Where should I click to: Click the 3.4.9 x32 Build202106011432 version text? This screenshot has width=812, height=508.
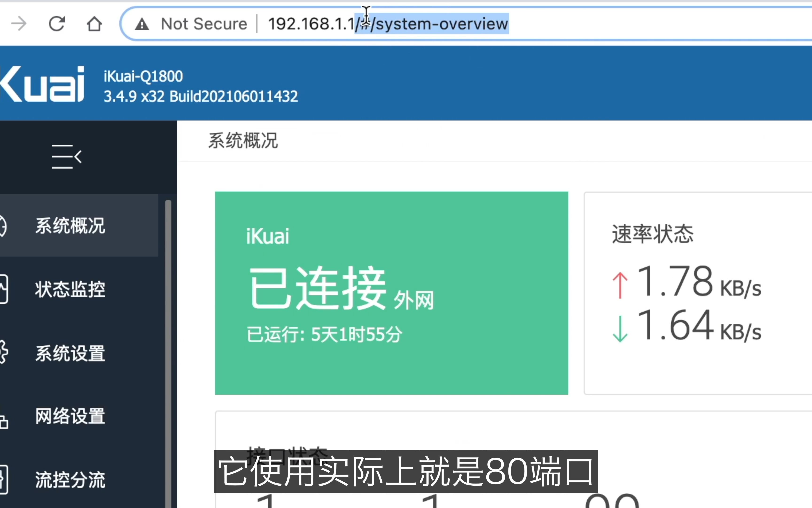[x=201, y=96]
